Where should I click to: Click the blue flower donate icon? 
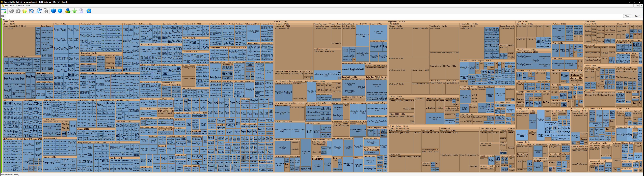(89, 11)
